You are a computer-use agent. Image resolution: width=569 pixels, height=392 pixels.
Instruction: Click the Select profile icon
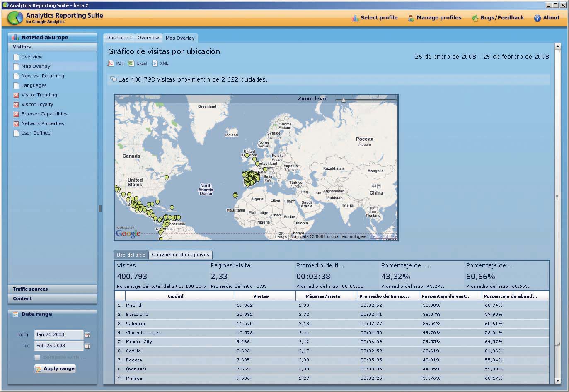(355, 18)
